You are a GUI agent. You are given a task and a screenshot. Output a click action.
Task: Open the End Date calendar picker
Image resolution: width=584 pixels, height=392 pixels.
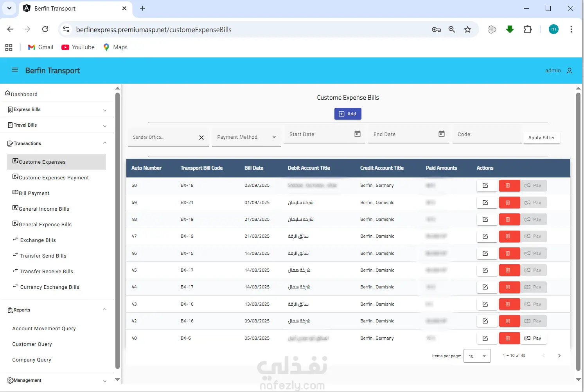click(x=442, y=134)
